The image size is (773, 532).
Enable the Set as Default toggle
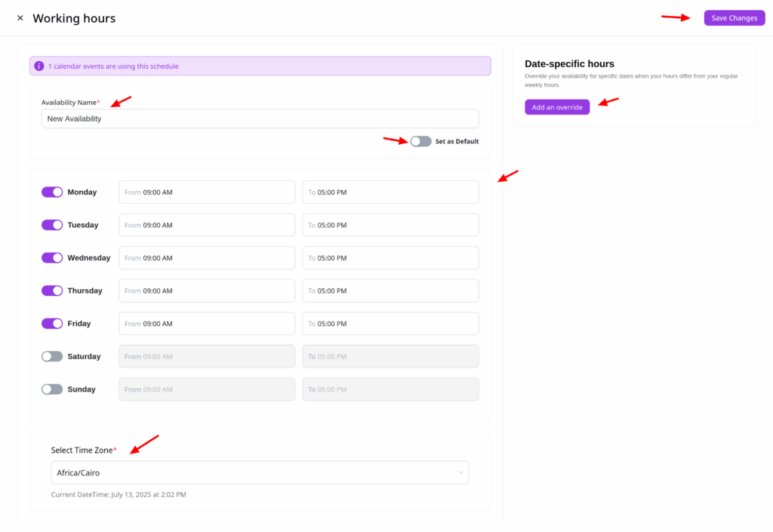click(420, 141)
